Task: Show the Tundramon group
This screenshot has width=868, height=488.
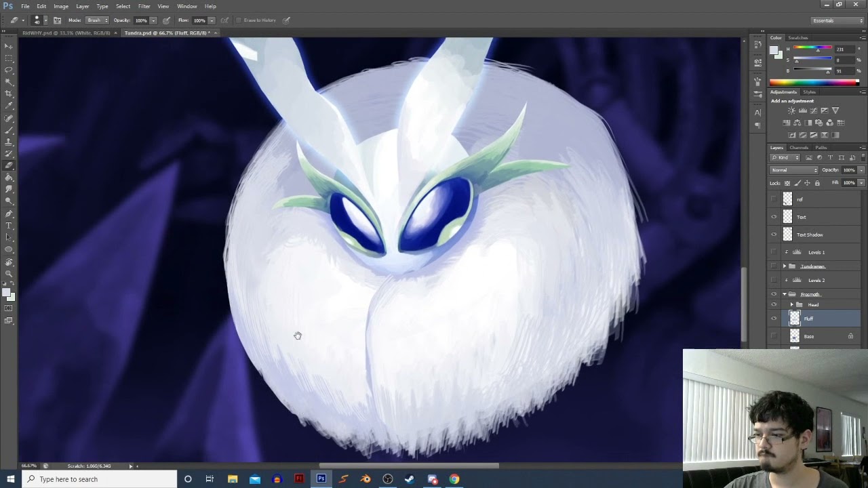Action: 774,266
